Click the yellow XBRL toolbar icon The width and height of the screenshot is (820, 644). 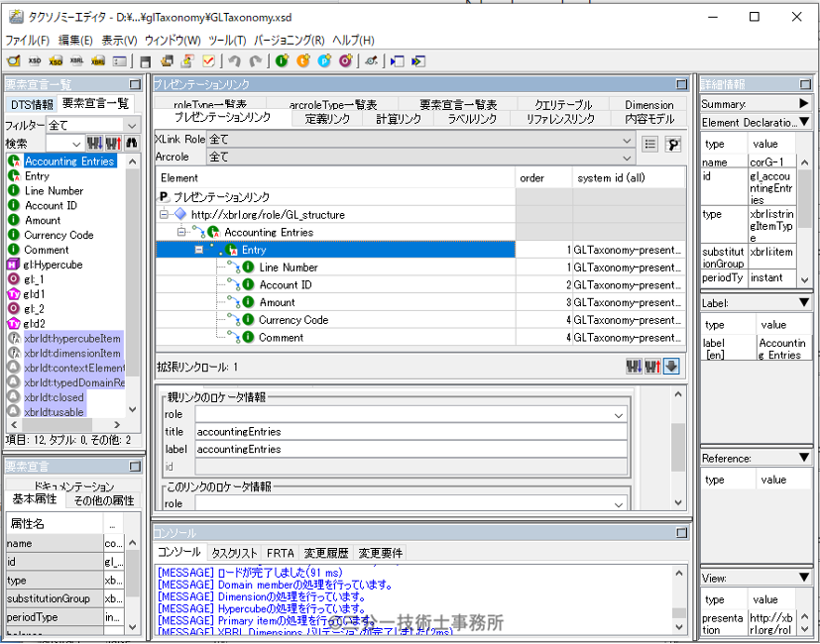coord(98,61)
